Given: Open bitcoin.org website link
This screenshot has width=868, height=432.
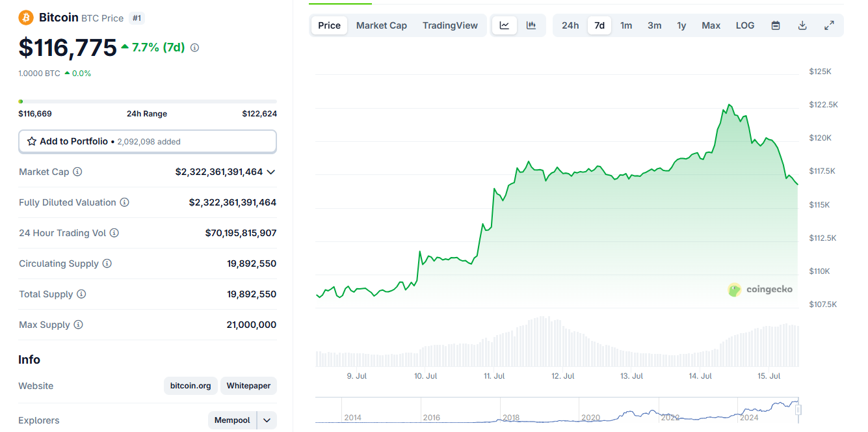Looking at the screenshot, I should (191, 386).
